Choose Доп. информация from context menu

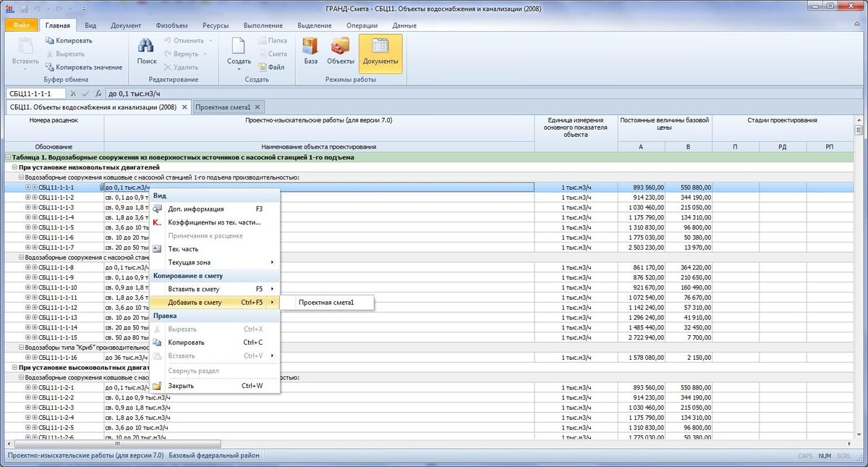(214, 209)
